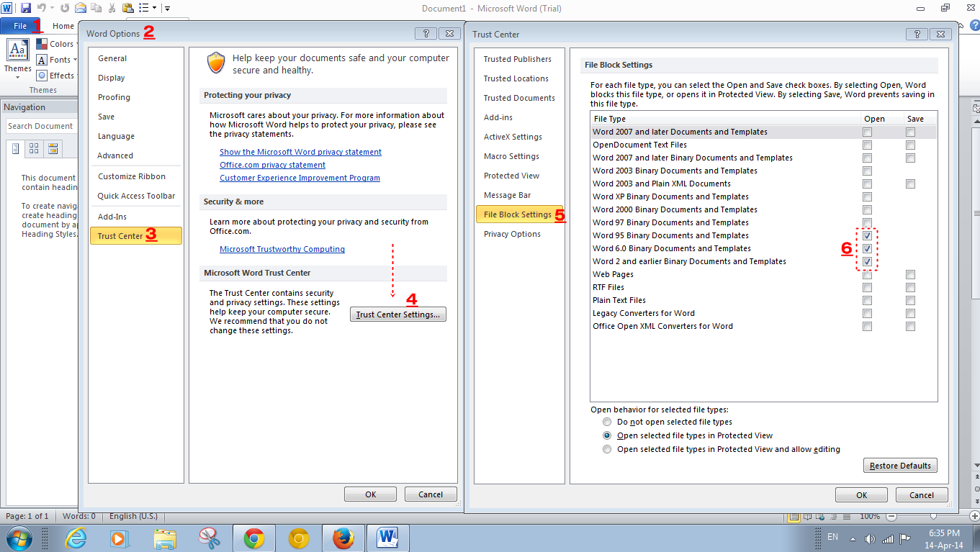Click the Paste clipboard icon
980x552 pixels.
pos(127,8)
